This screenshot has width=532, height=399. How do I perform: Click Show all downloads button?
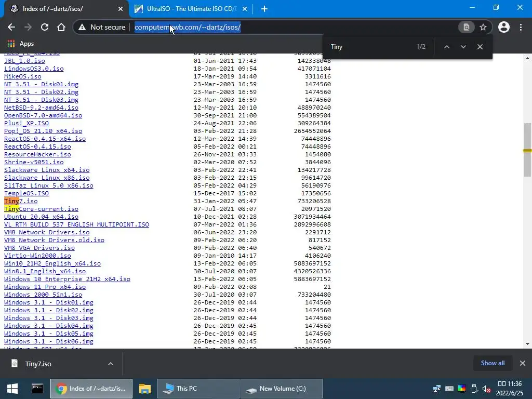(493, 363)
